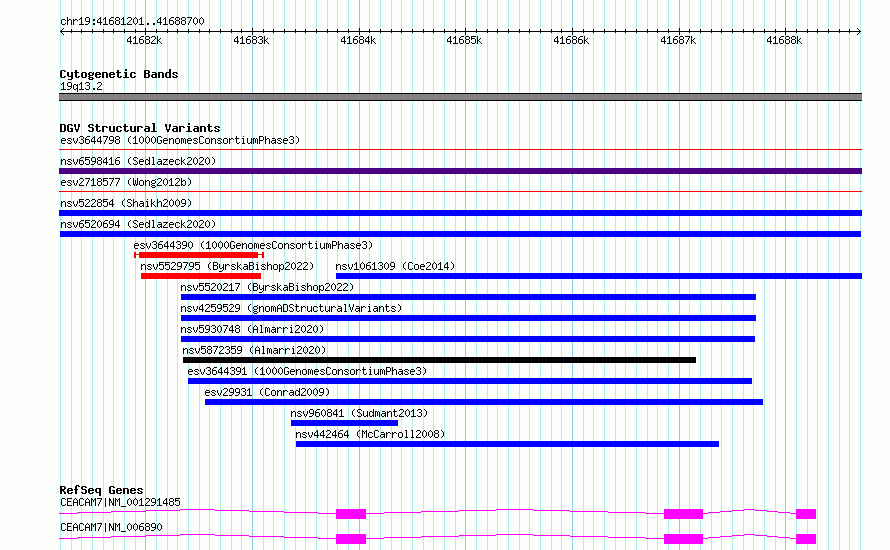This screenshot has width=890, height=550.
Task: Select the short blue nsv960841 variant bar
Action: (344, 423)
